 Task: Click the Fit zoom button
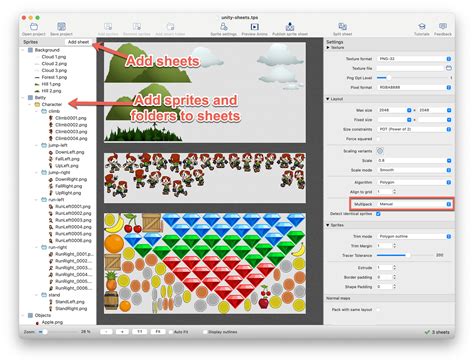(x=158, y=332)
